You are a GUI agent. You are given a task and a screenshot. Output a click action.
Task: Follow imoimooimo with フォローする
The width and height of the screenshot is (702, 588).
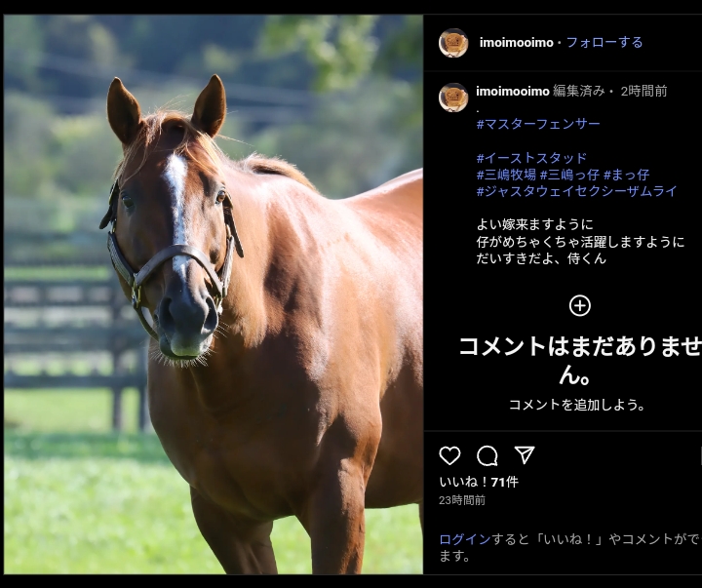click(x=604, y=43)
